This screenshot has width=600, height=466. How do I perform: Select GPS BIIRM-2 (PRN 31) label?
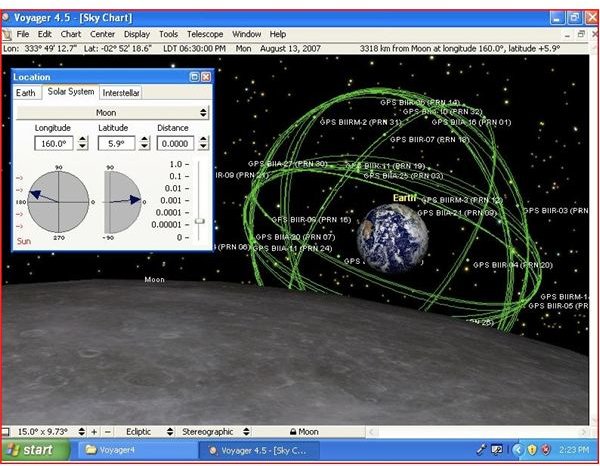coord(360,122)
